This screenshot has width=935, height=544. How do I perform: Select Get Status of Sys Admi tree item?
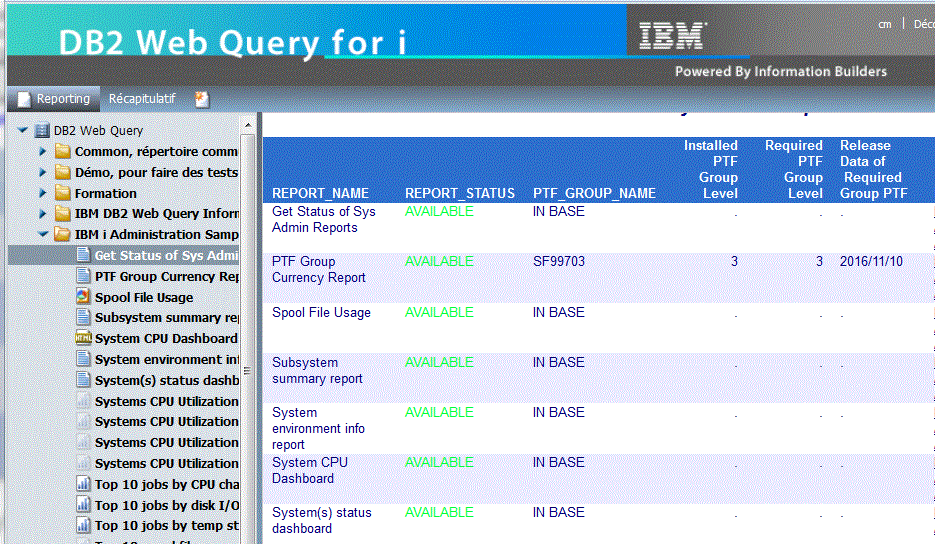166,255
